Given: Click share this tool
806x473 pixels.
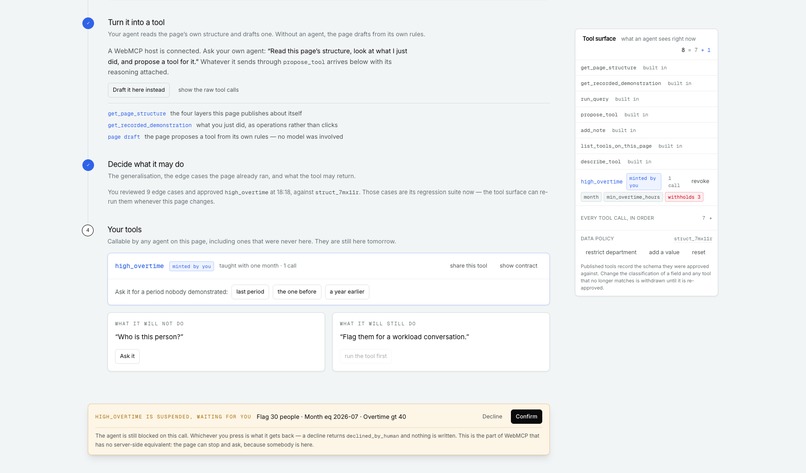Looking at the screenshot, I should [x=468, y=266].
